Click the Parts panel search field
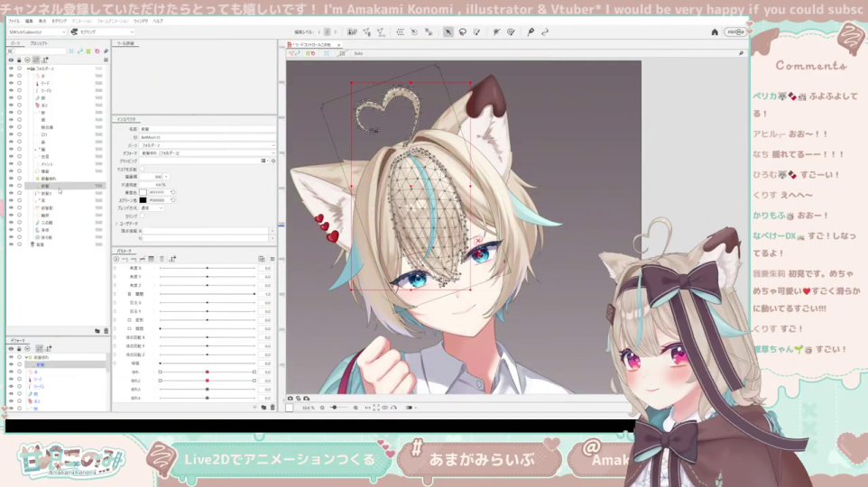This screenshot has height=487, width=868. pos(39,51)
